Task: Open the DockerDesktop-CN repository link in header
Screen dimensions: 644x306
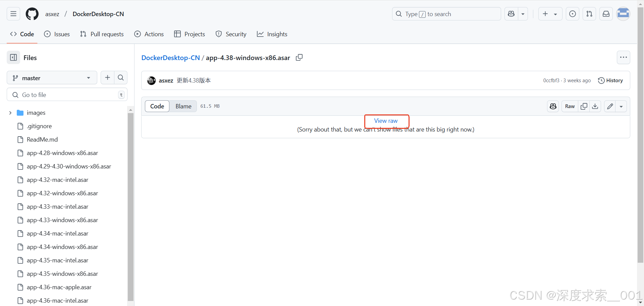Action: click(98, 14)
